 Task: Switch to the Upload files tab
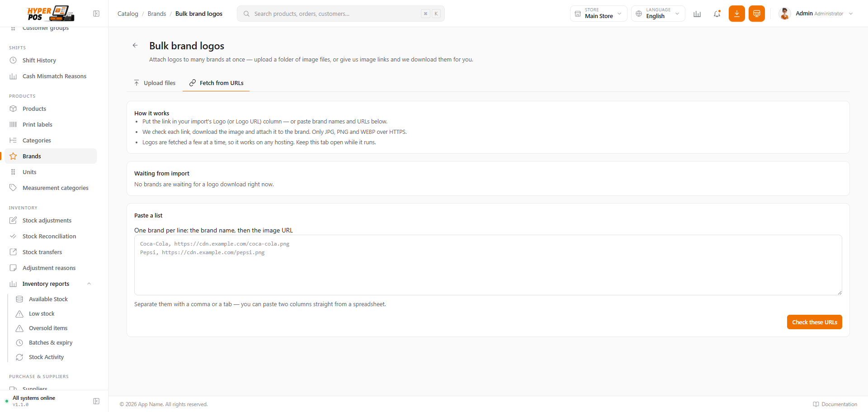pos(155,83)
